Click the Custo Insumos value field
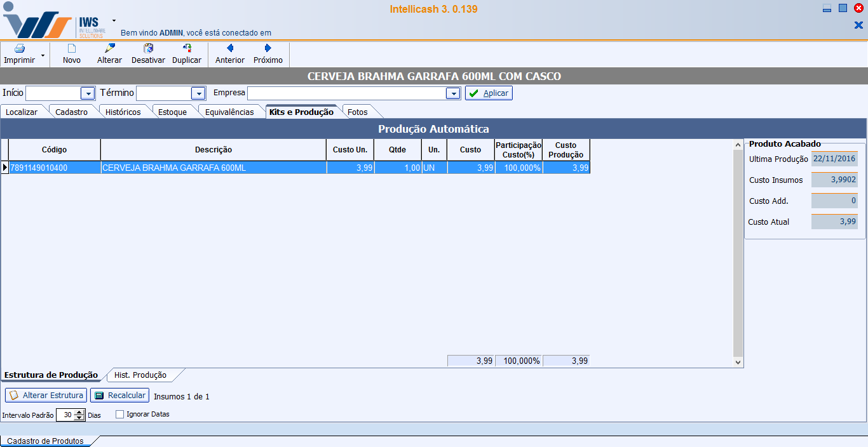Image resolution: width=868 pixels, height=447 pixels. pos(834,180)
